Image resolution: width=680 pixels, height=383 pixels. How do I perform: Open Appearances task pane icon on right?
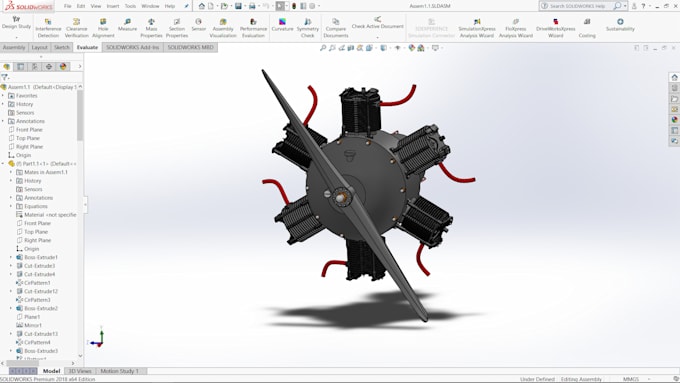674,120
